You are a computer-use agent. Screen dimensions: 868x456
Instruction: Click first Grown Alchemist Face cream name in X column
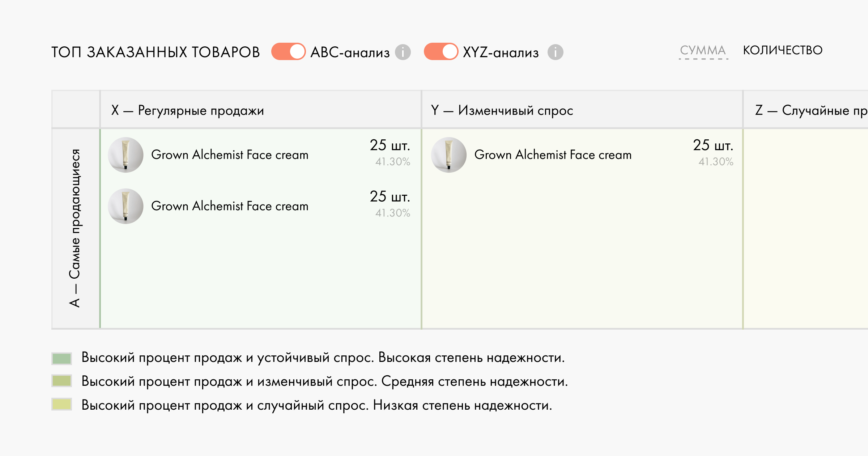[x=230, y=155]
